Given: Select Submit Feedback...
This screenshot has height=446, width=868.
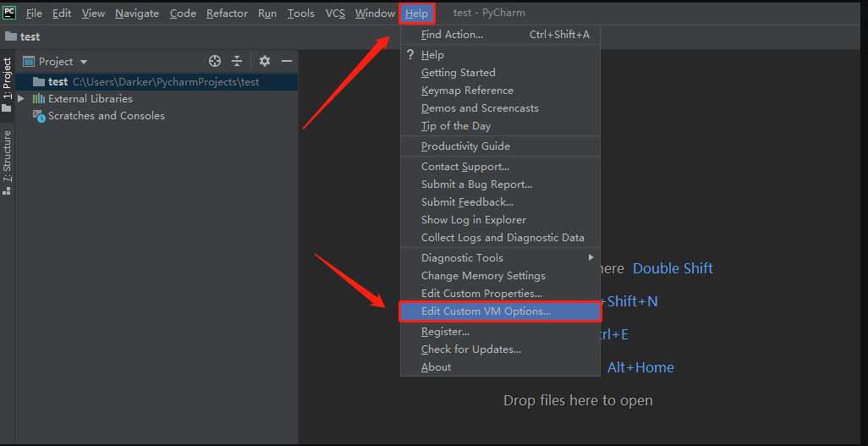Looking at the screenshot, I should pyautogui.click(x=501, y=202).
